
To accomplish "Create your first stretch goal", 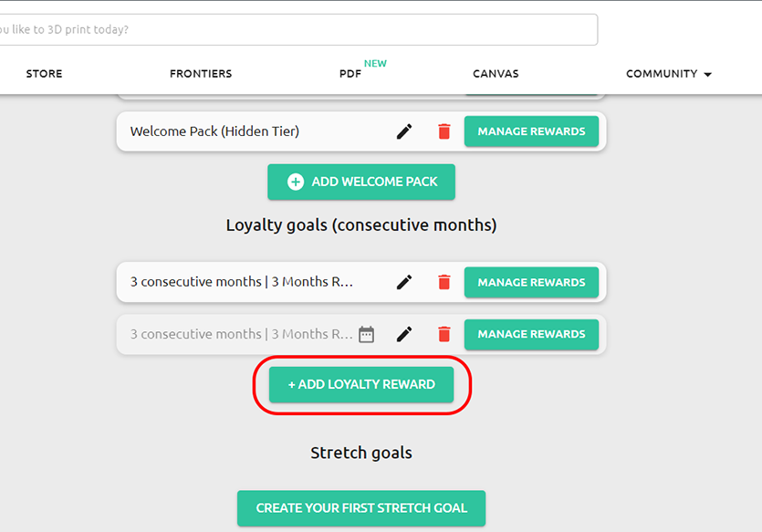I will (360, 508).
